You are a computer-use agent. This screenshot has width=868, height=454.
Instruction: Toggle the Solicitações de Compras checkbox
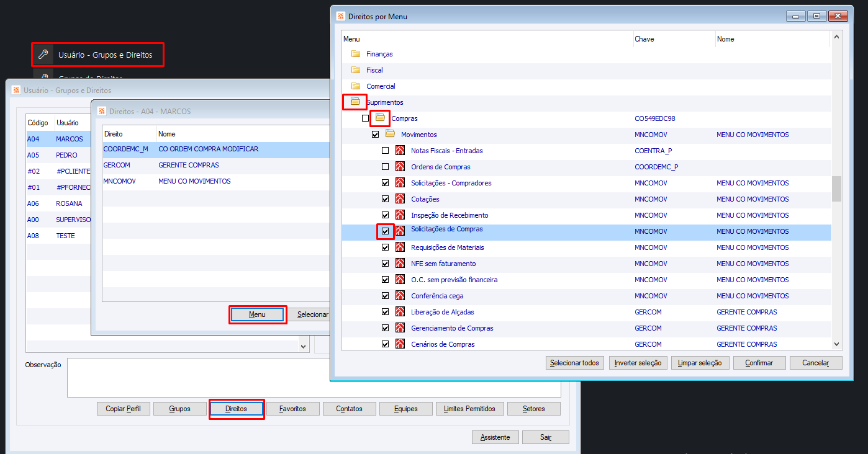(x=385, y=231)
